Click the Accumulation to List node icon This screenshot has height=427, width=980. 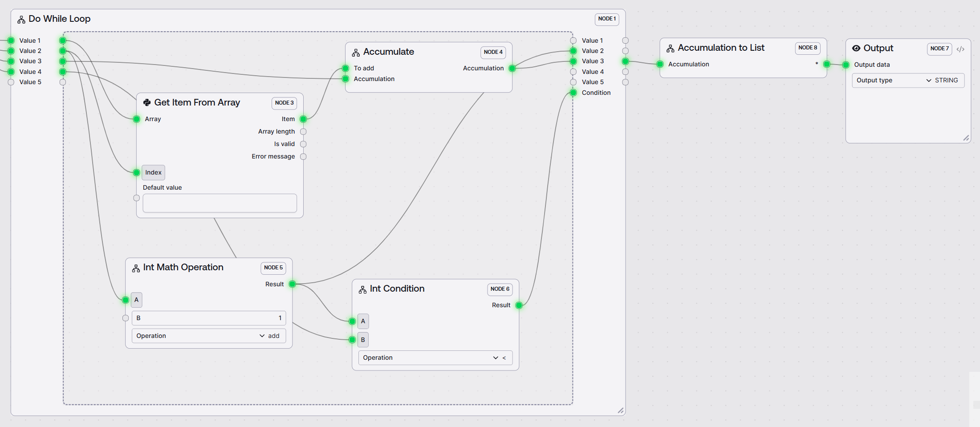[x=670, y=49]
